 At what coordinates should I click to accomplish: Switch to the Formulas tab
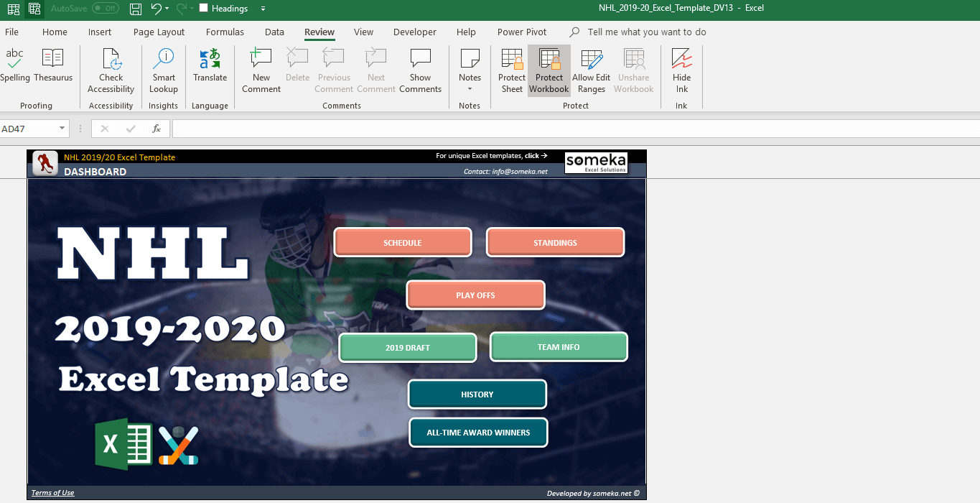[x=225, y=32]
